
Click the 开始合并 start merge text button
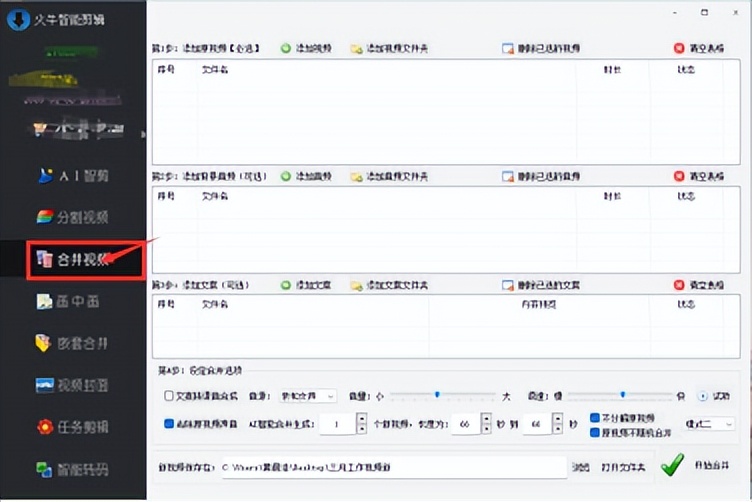[712, 465]
